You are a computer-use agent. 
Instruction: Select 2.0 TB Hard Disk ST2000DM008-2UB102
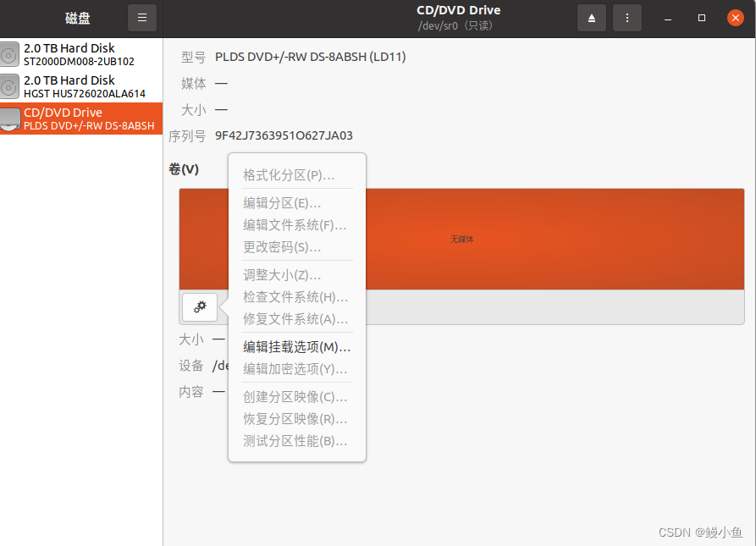tap(81, 54)
